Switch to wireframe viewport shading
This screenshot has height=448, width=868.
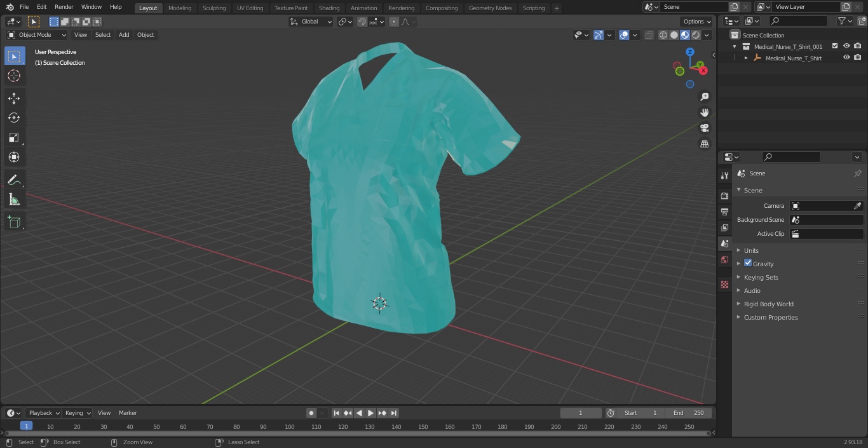(x=663, y=35)
